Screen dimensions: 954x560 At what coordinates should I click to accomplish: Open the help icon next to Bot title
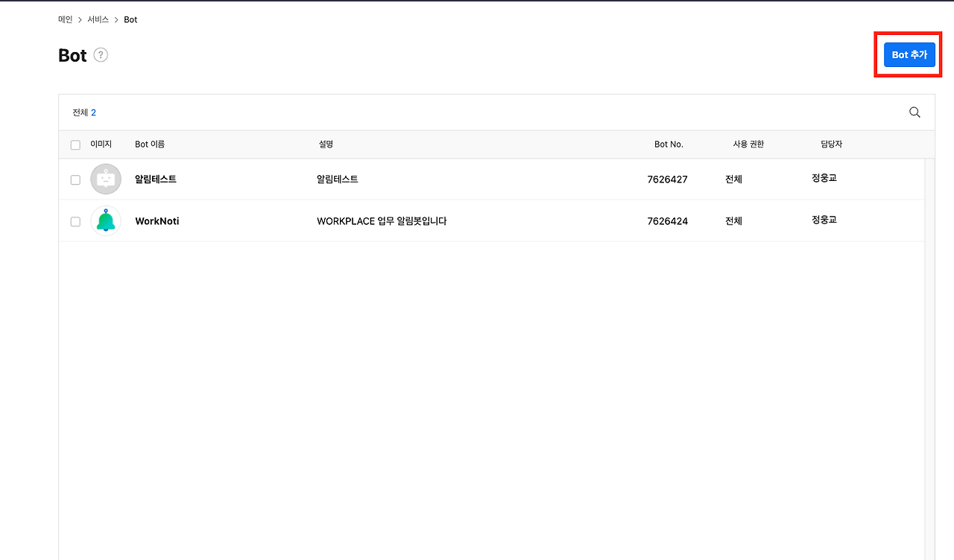pos(101,55)
